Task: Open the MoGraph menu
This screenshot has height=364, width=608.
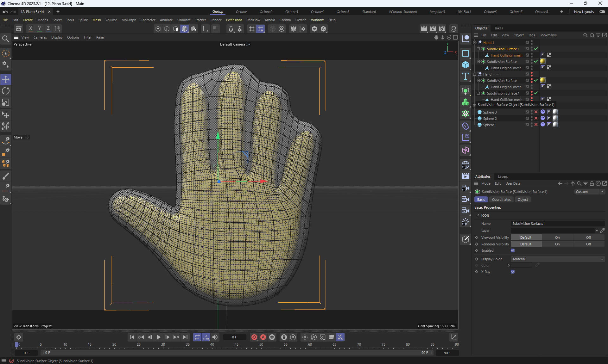Action: tap(129, 20)
